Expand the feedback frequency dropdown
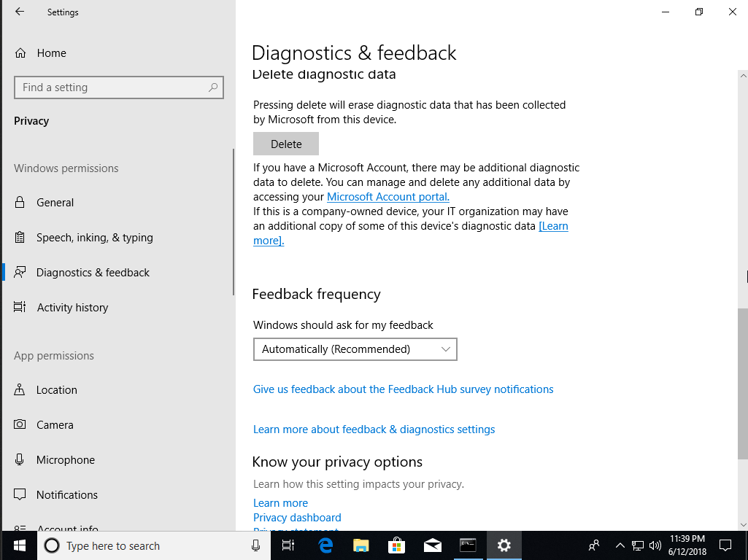Image resolution: width=748 pixels, height=560 pixels. point(355,349)
